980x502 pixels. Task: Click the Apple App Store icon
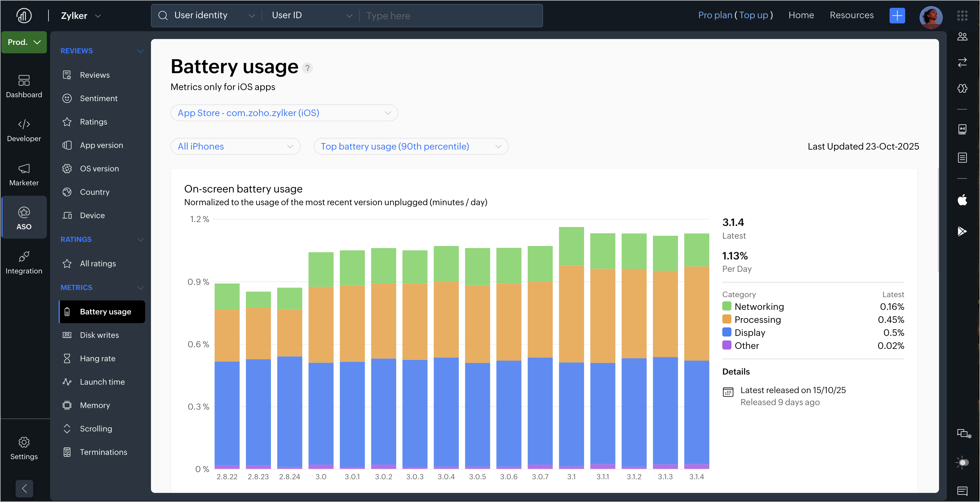[962, 200]
